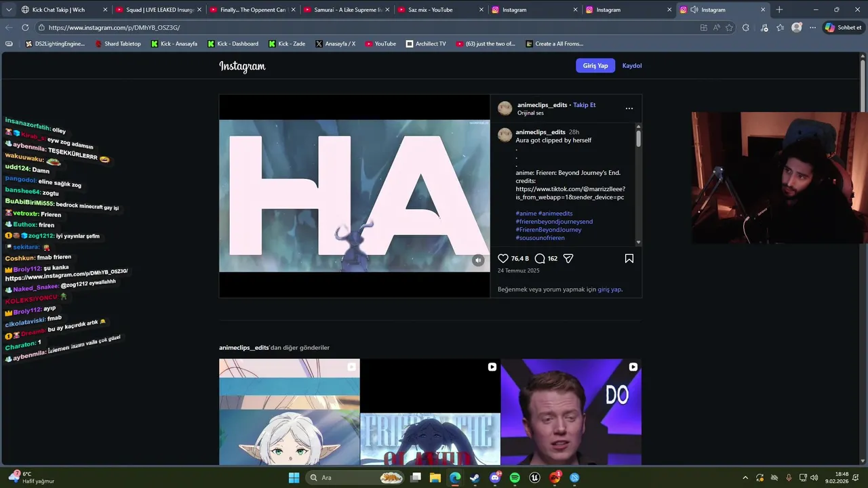This screenshot has height=488, width=868.
Task: Open comments with the speech bubble icon
Action: pos(540,258)
